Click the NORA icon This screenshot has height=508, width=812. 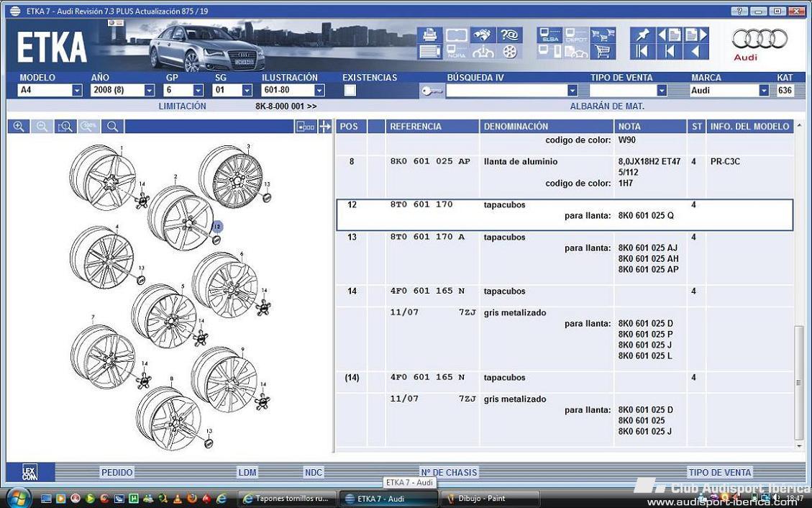[456, 51]
